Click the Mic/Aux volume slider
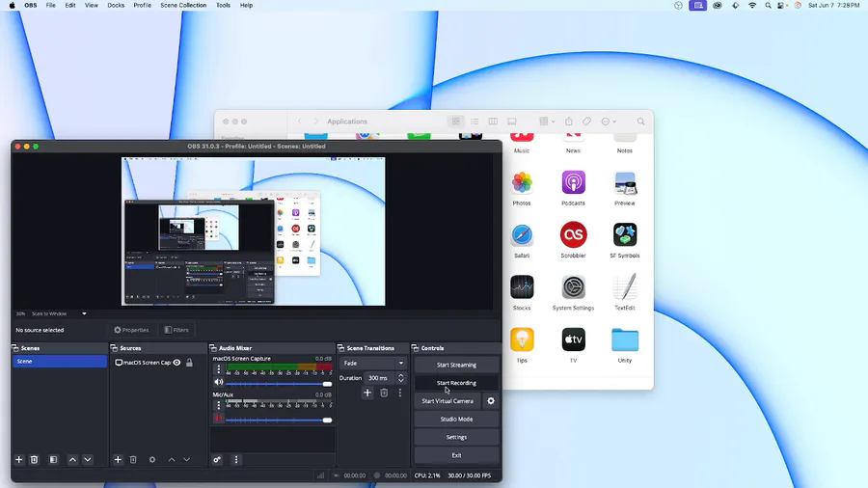868x488 pixels. tap(279, 420)
